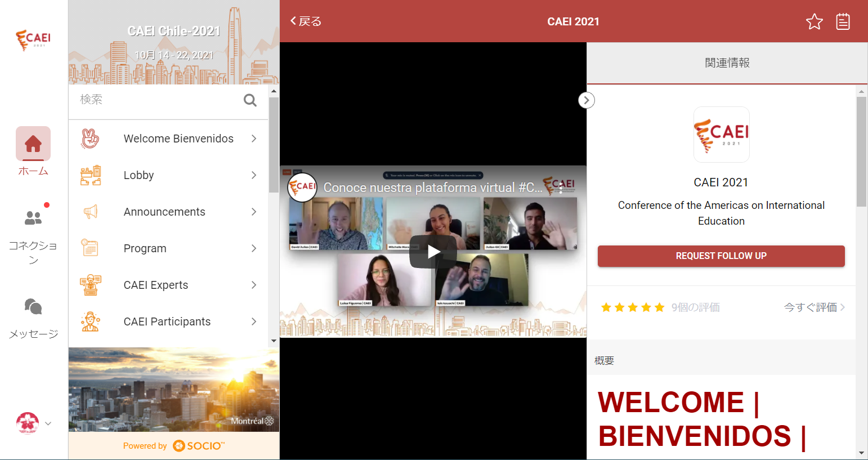Viewport: 868px width, 460px height.
Task: Click 今すぐ評価 to rate now
Action: coord(815,307)
